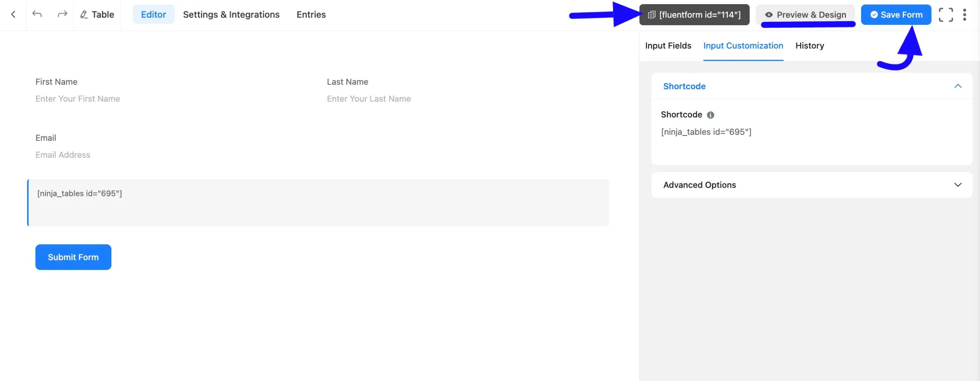Open the three-dot more options menu
This screenshot has height=381, width=980.
(x=964, y=15)
